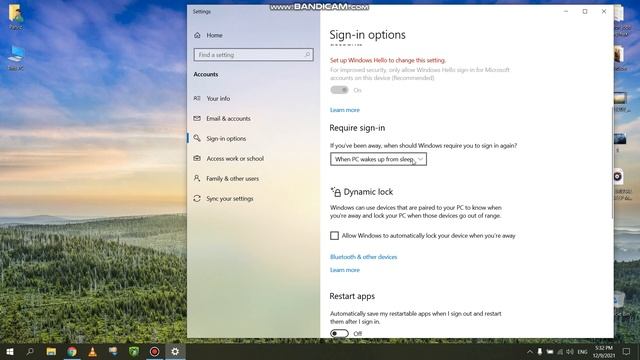Click the Family & other users icon

pyautogui.click(x=197, y=178)
